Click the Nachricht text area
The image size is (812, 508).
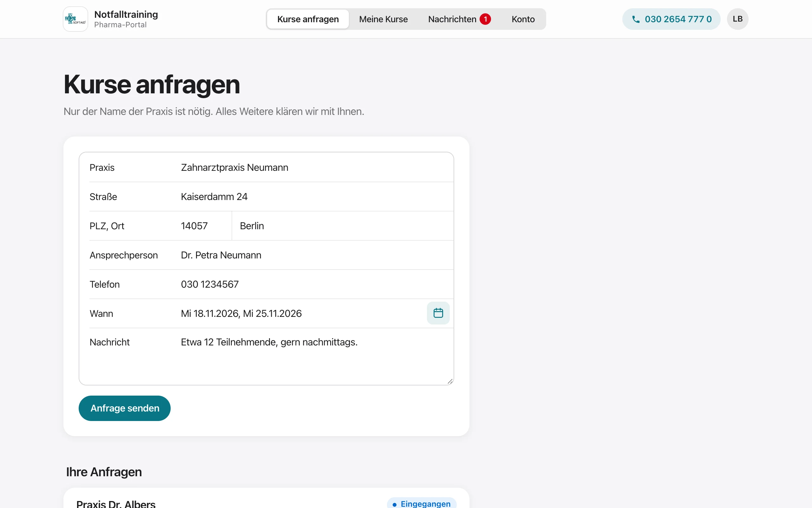(317, 356)
